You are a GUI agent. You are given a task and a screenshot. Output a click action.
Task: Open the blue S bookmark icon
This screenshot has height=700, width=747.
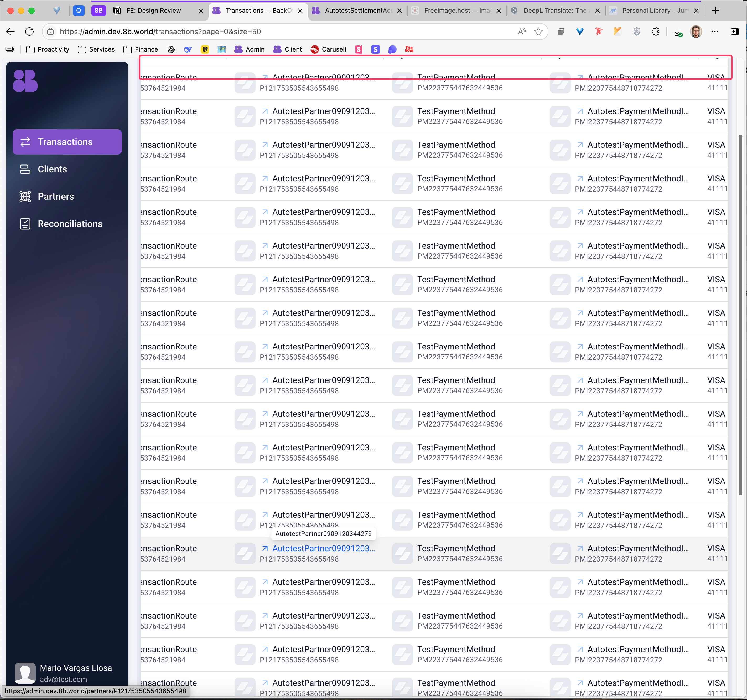pyautogui.click(x=375, y=49)
